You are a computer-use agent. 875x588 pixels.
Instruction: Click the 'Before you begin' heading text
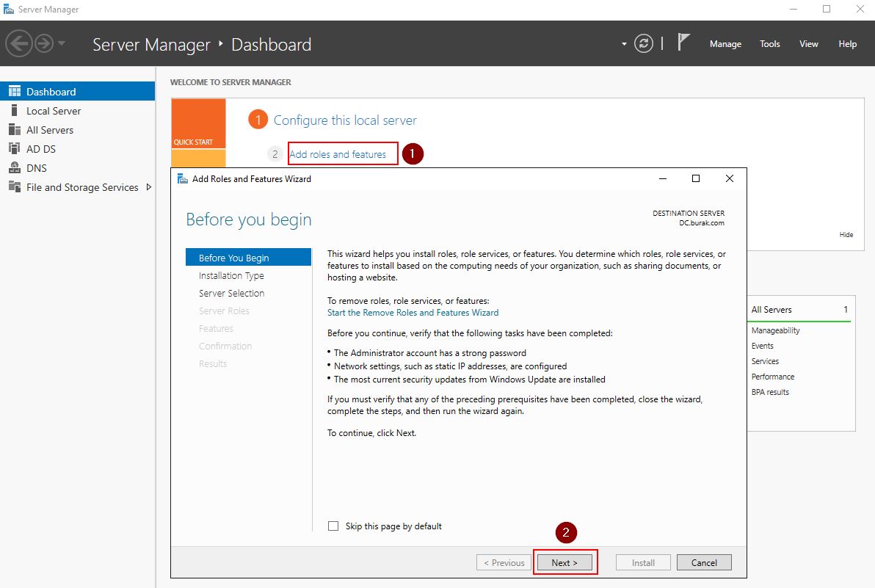click(249, 219)
